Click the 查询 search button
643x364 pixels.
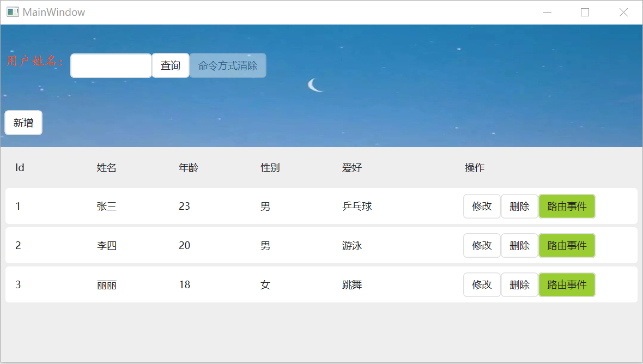coord(170,65)
